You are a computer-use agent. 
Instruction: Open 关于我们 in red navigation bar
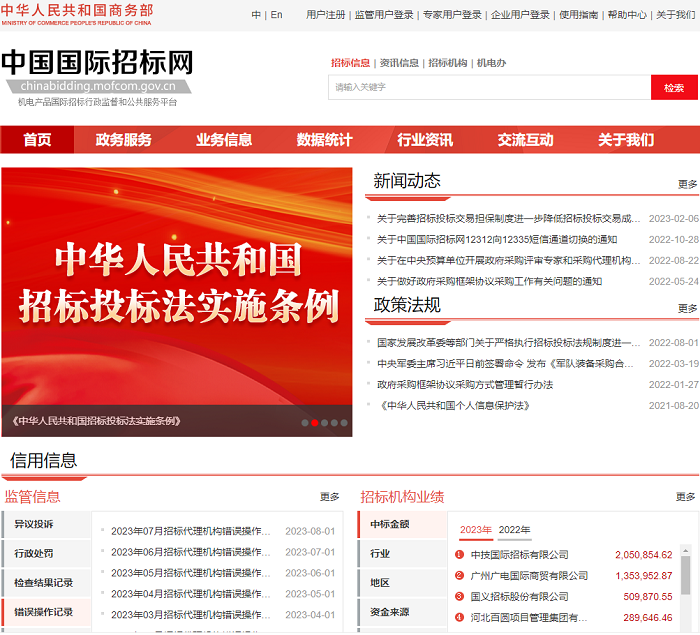[626, 140]
